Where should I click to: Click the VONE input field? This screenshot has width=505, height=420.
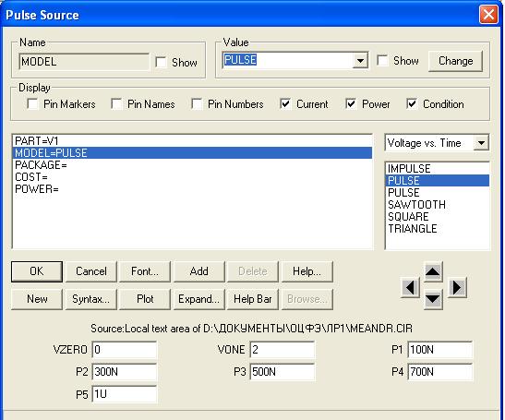coord(283,350)
